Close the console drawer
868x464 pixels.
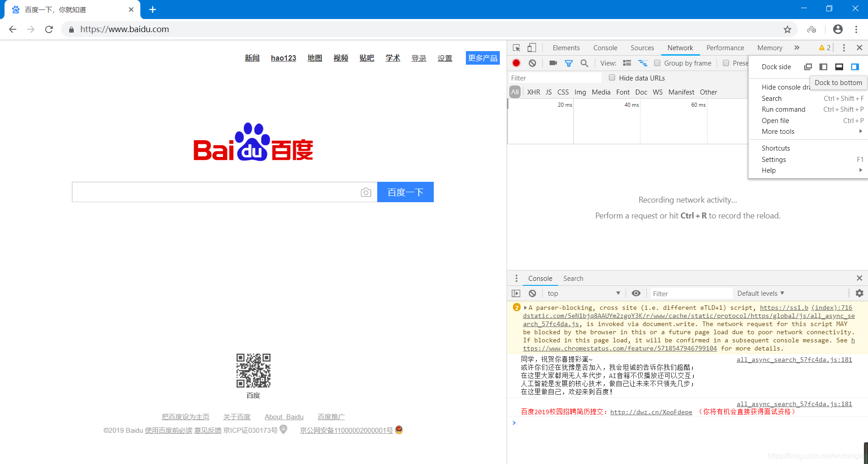click(x=859, y=278)
